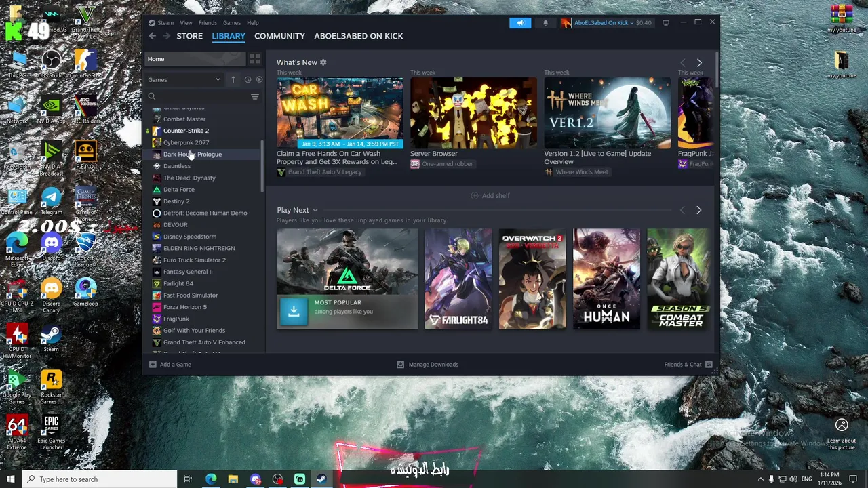Open the Games menu

point(232,22)
